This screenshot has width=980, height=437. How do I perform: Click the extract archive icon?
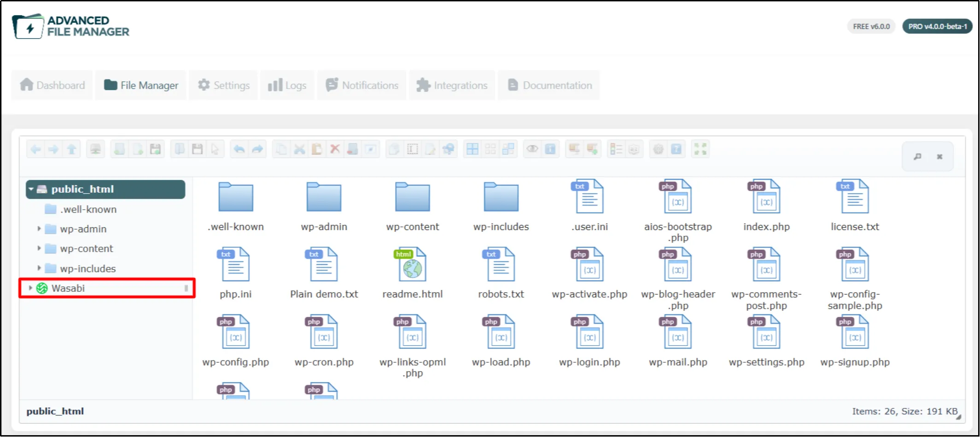click(x=574, y=149)
